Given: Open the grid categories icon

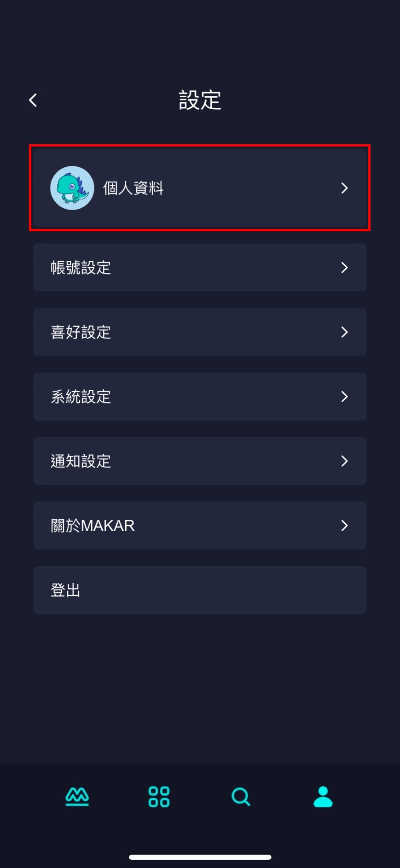Looking at the screenshot, I should (x=159, y=797).
